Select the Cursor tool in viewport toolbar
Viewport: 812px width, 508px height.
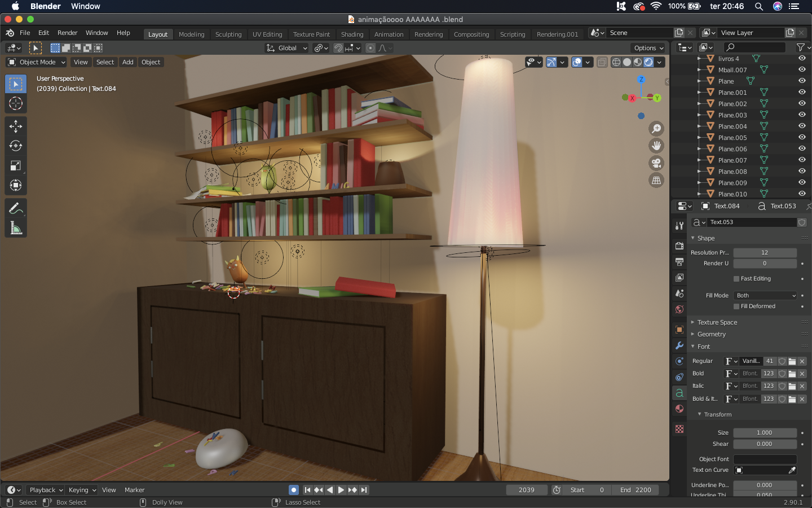16,103
